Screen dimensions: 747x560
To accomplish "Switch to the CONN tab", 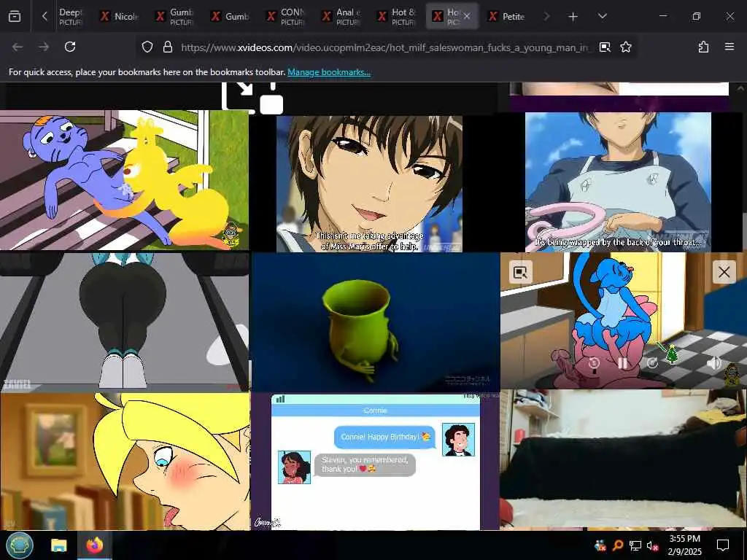I will point(286,16).
